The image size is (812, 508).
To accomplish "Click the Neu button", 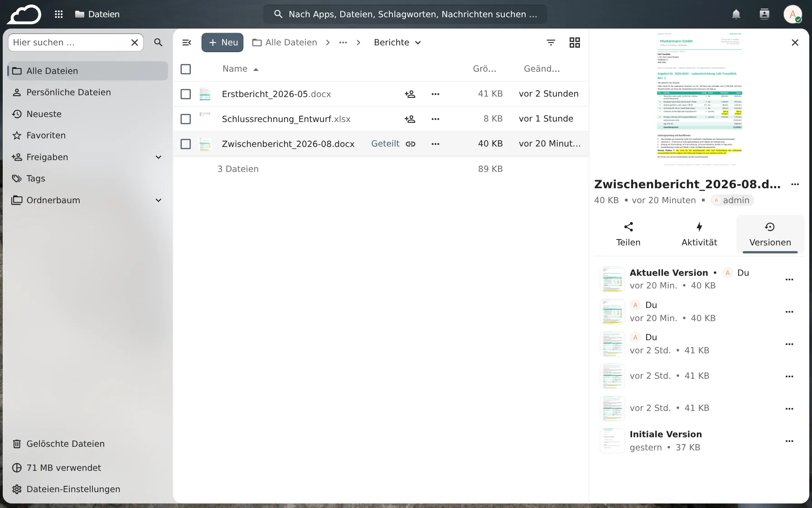I will [x=222, y=42].
